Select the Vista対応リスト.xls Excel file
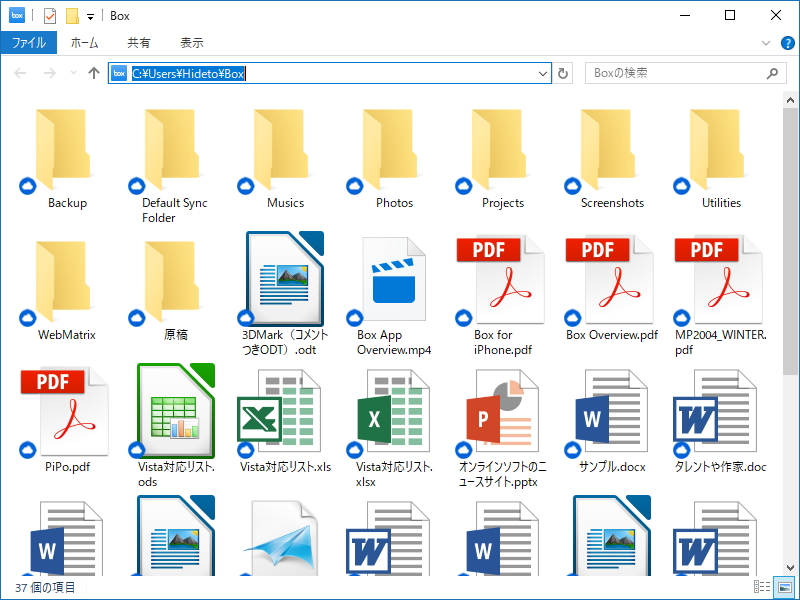 click(x=285, y=421)
